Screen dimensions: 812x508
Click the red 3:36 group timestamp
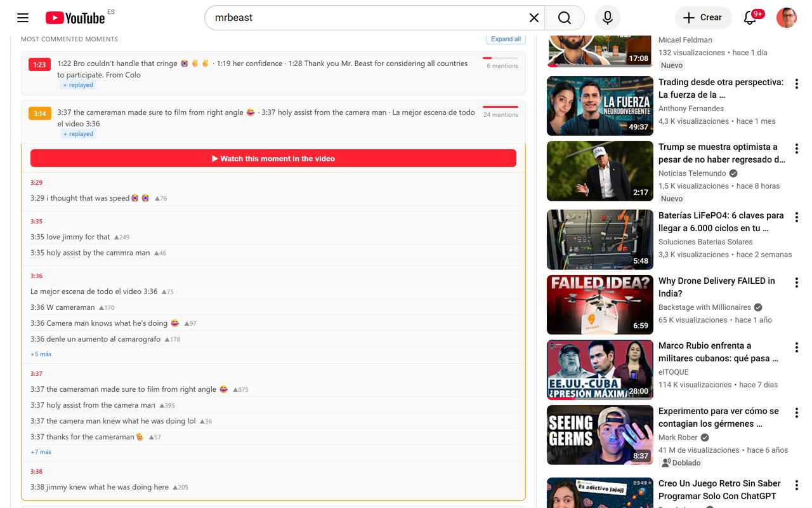pyautogui.click(x=36, y=276)
